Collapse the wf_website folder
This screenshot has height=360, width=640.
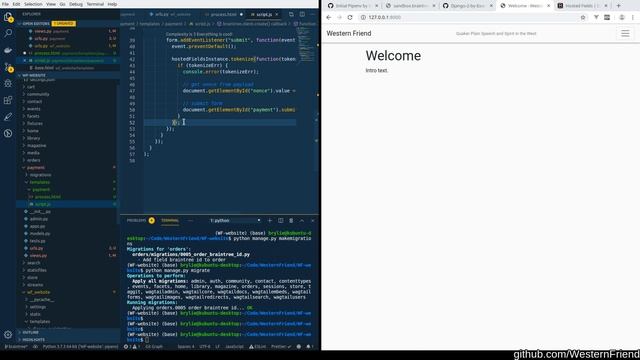tap(38, 292)
